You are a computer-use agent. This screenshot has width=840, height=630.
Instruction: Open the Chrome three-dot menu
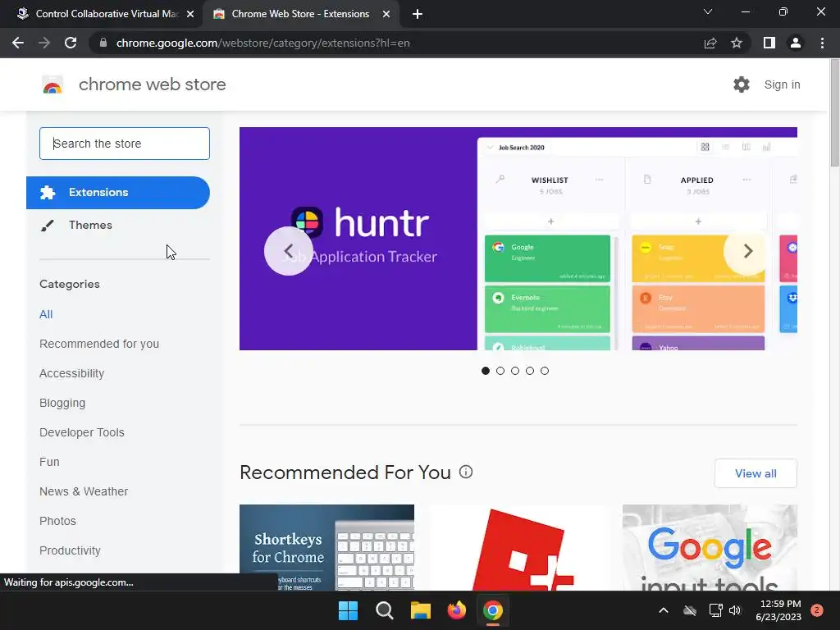coord(822,43)
